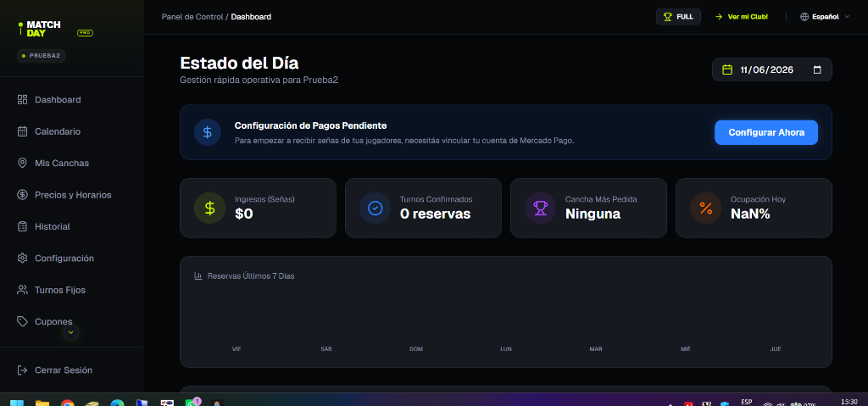The image size is (868, 406).
Task: Click the Turnos Confirmados check icon
Action: tap(375, 208)
